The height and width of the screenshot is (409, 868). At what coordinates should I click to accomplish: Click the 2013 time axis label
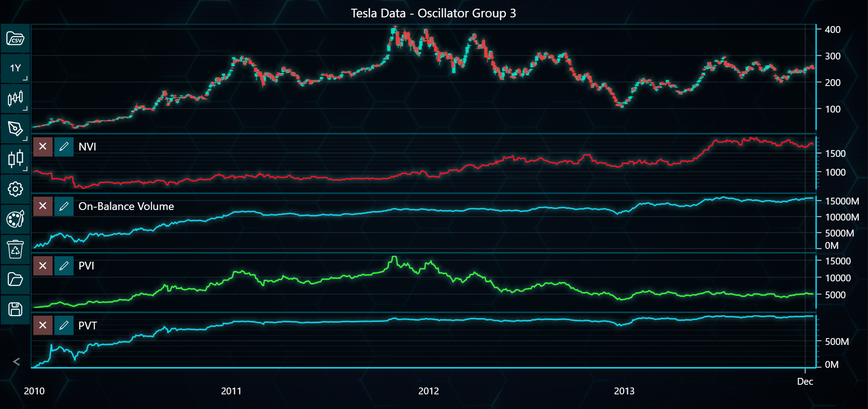point(624,391)
